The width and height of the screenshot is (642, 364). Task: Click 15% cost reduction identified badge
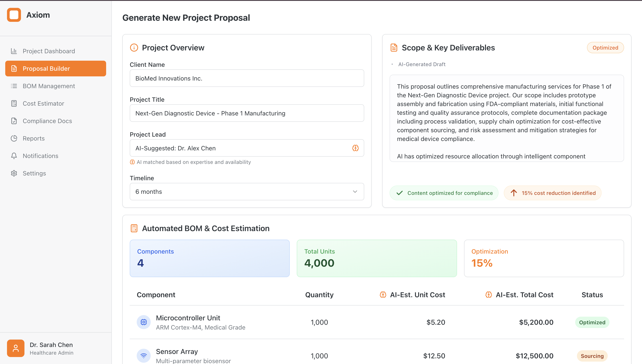pyautogui.click(x=552, y=193)
